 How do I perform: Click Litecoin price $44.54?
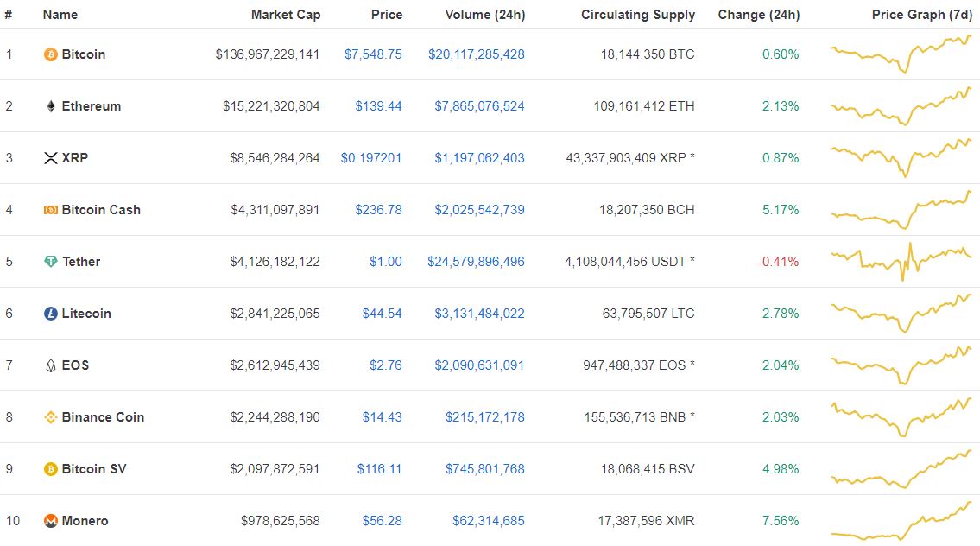point(382,314)
